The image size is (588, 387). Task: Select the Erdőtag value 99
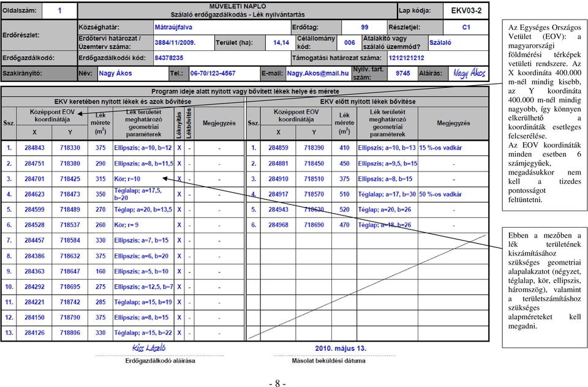[x=364, y=27]
